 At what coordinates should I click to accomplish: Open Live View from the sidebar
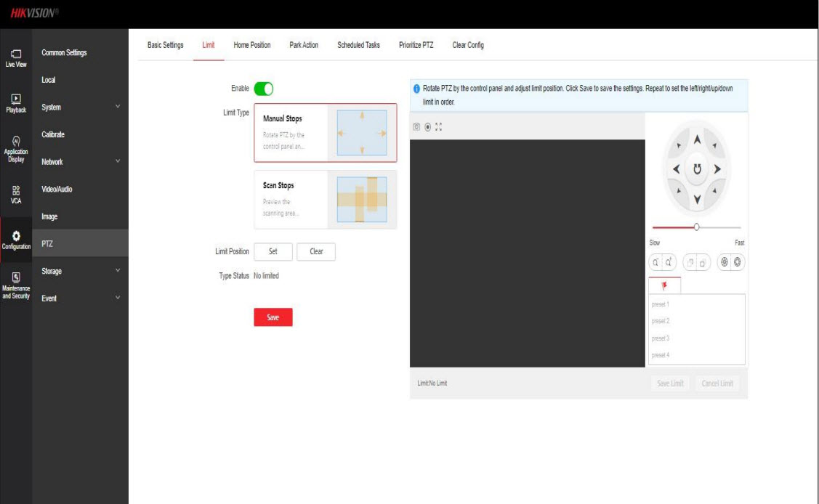pos(16,57)
